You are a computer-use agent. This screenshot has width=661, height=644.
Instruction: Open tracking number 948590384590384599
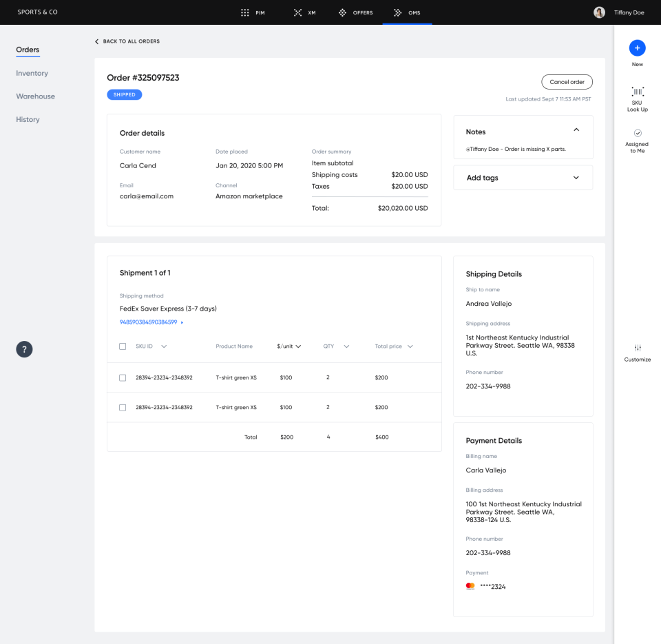[149, 322]
